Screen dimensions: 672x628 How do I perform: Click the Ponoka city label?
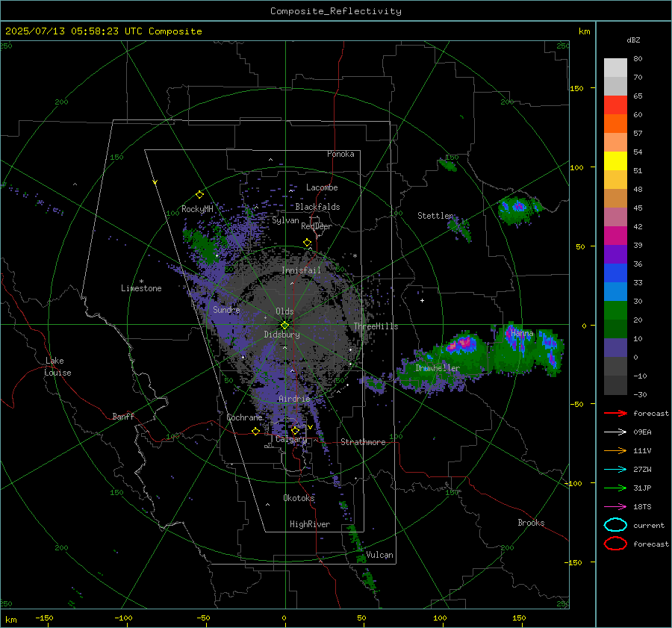(340, 154)
